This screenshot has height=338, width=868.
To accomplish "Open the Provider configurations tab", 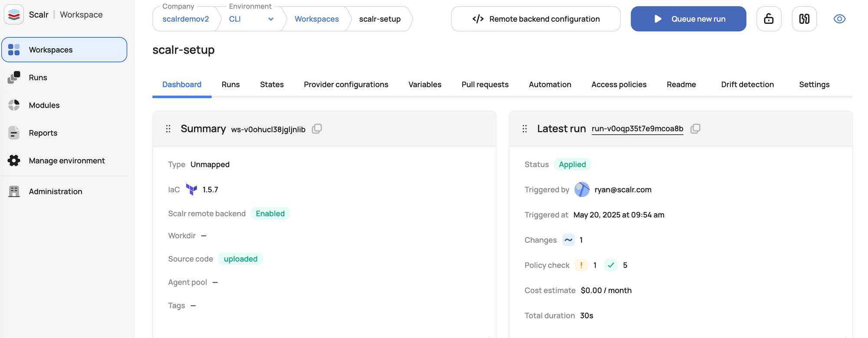I will (x=346, y=85).
